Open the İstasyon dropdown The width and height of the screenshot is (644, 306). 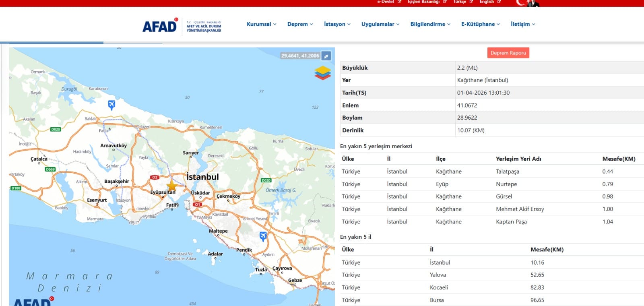337,24
